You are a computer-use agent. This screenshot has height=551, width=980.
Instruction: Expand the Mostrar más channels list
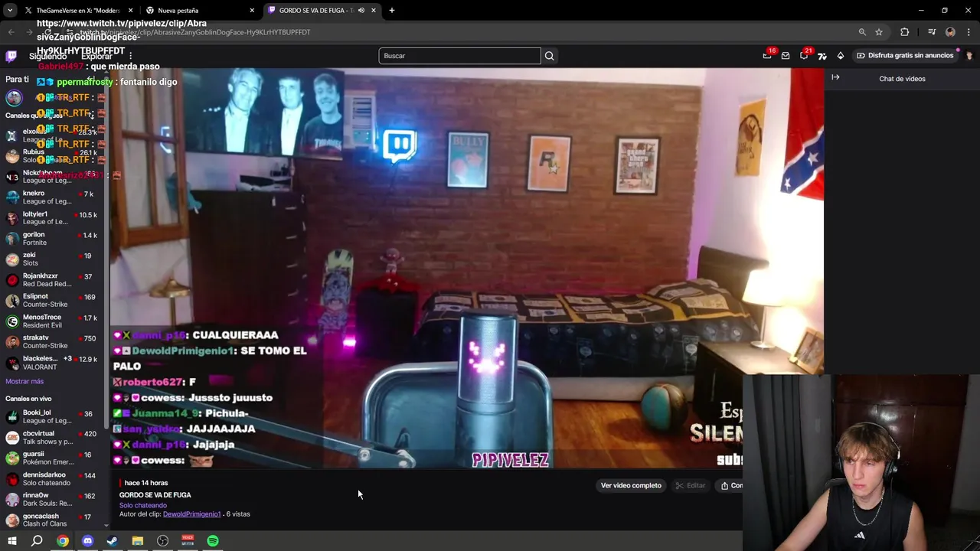24,381
